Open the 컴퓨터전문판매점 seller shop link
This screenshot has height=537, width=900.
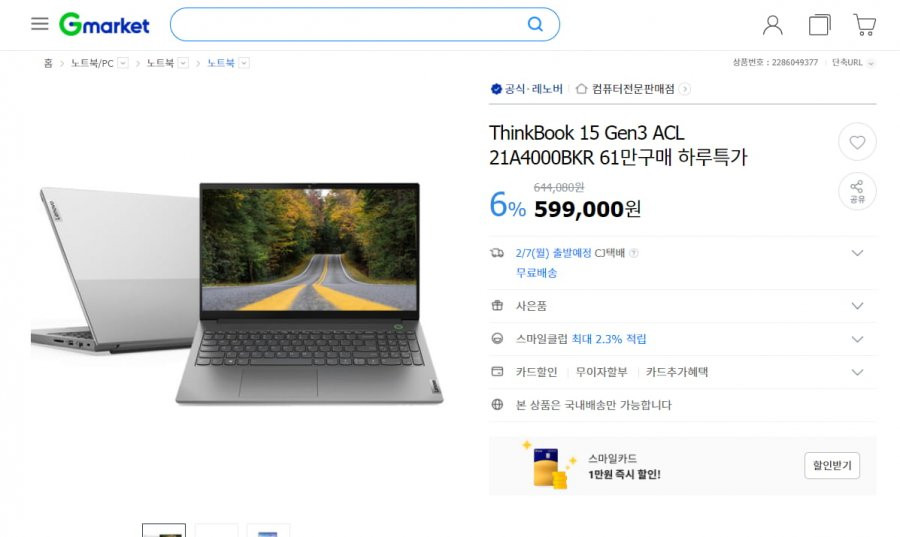click(x=633, y=89)
